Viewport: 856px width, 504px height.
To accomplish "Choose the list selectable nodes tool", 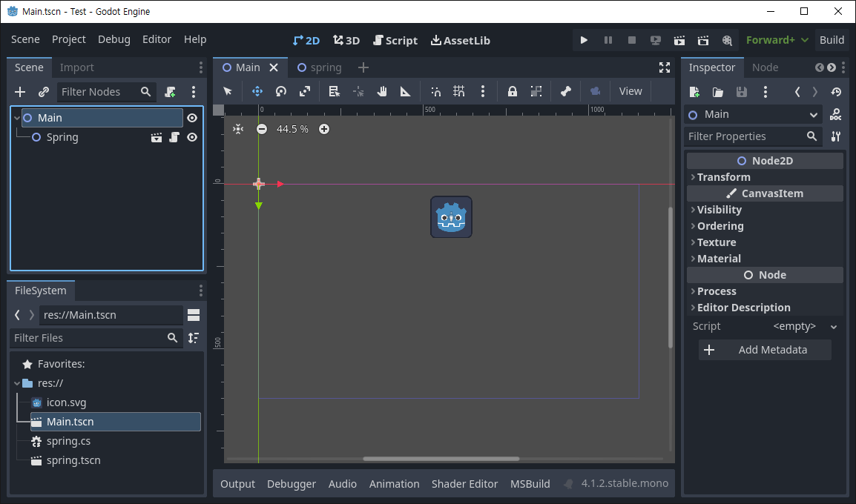I will [334, 91].
